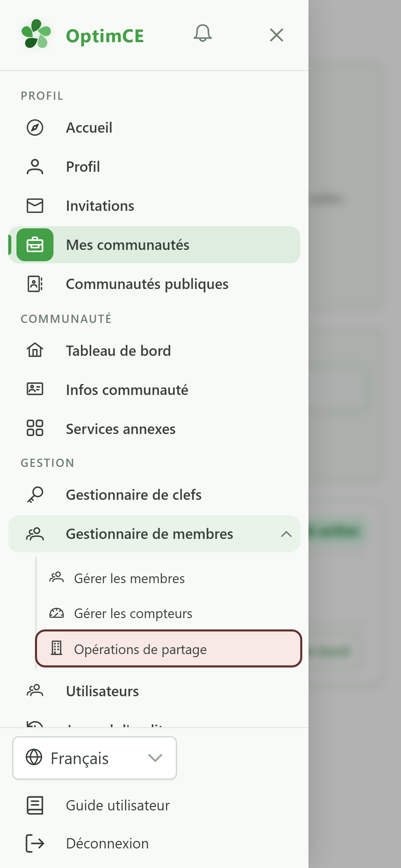
Task: Close the sidebar with the X icon
Action: coord(276,35)
